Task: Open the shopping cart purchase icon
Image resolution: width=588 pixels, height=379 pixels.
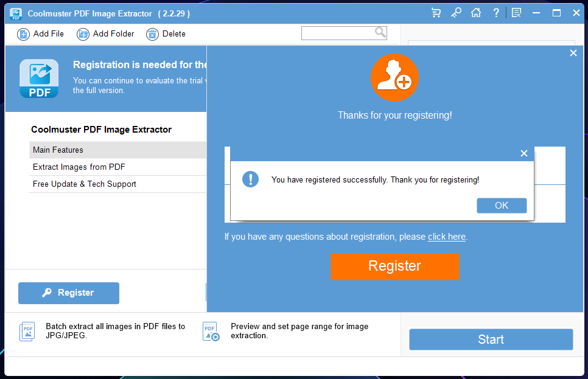Action: 436,13
